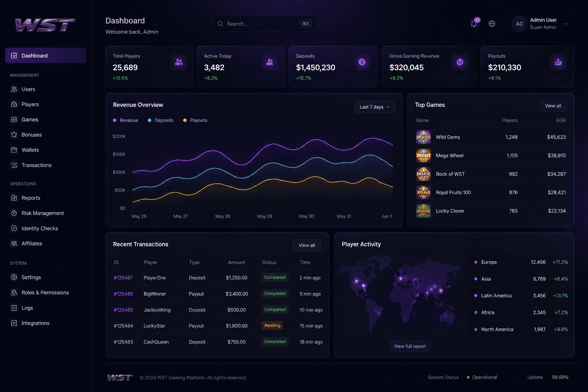Click the Wild Gems game thumbnail
This screenshot has height=392, width=588.
[423, 137]
